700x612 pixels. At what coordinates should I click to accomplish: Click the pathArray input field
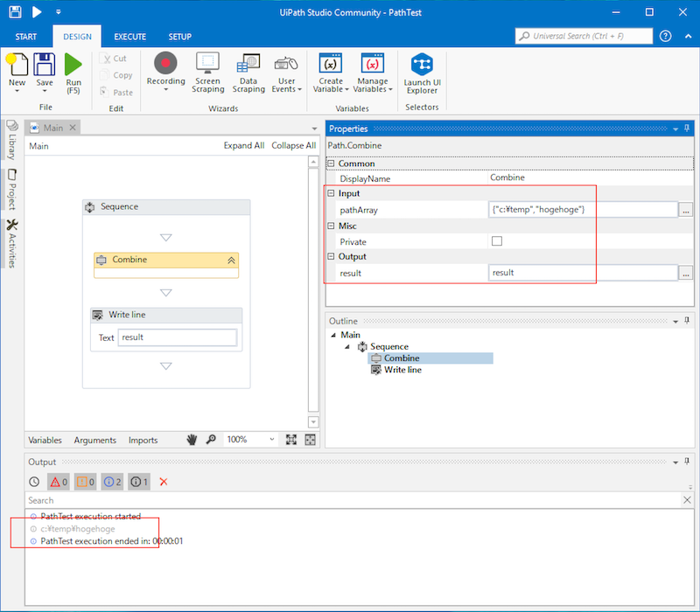tap(583, 209)
